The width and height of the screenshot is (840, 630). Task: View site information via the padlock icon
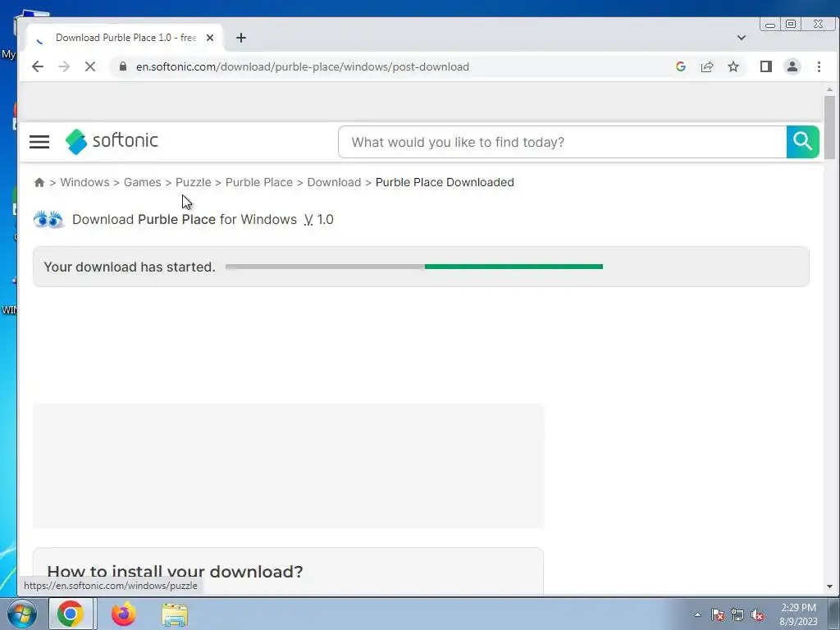(123, 66)
